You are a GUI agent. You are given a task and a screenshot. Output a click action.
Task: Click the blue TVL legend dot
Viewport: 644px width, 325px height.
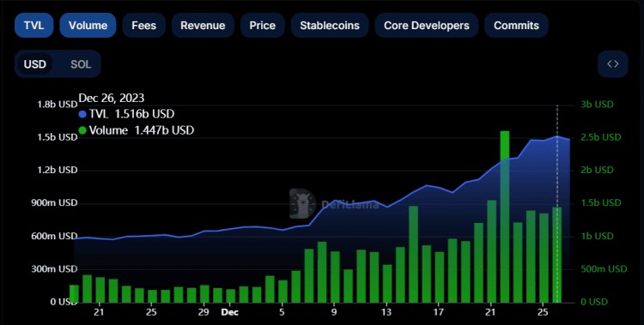82,114
